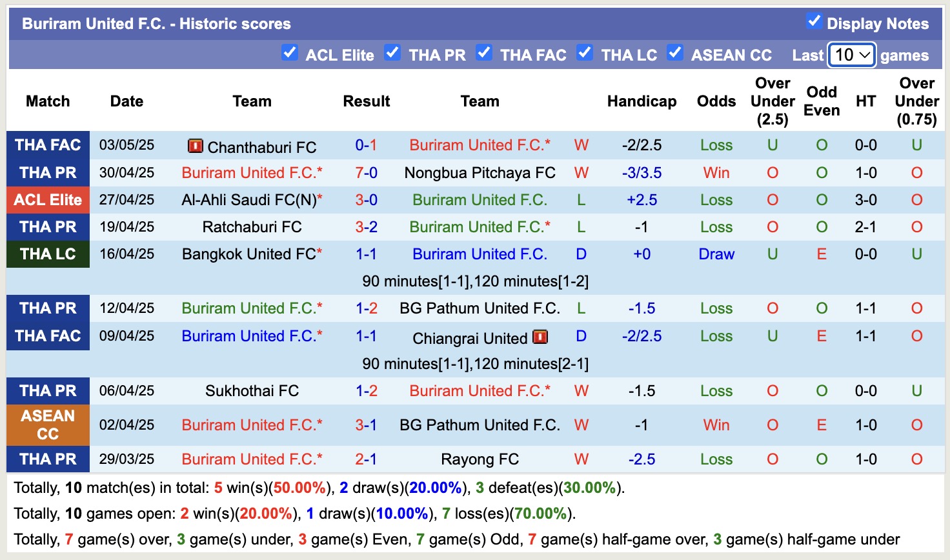Screen dimensions: 950x560
Task: Uncheck the THA FAC filter
Action: pos(484,54)
